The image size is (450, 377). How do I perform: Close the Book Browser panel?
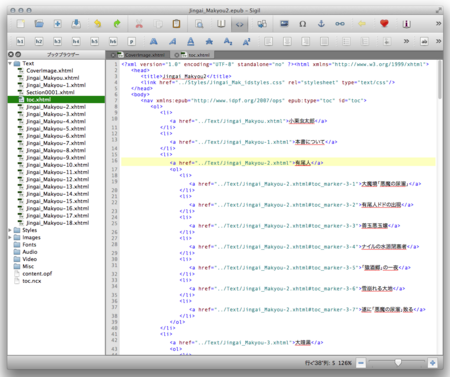(11, 54)
